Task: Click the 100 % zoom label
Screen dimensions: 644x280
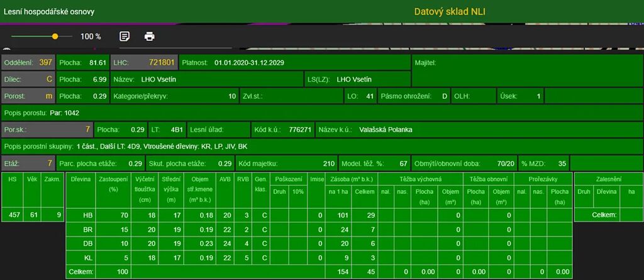Action: point(91,36)
